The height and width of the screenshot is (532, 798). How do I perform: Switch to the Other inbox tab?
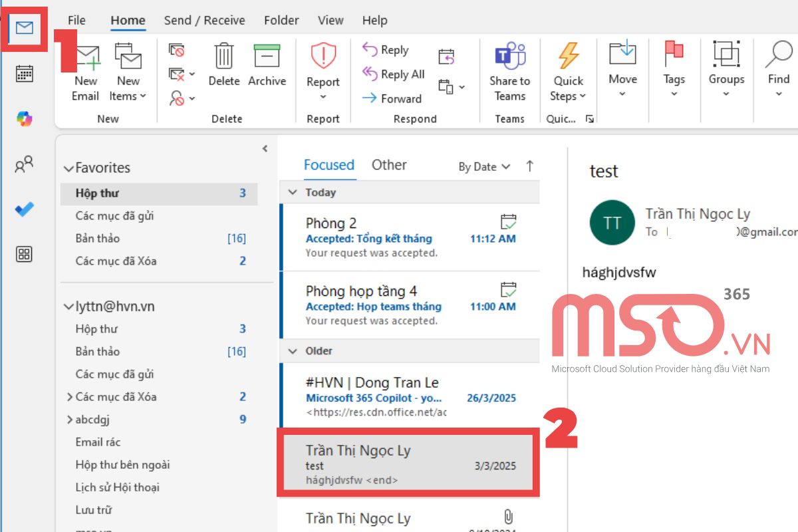click(x=389, y=165)
